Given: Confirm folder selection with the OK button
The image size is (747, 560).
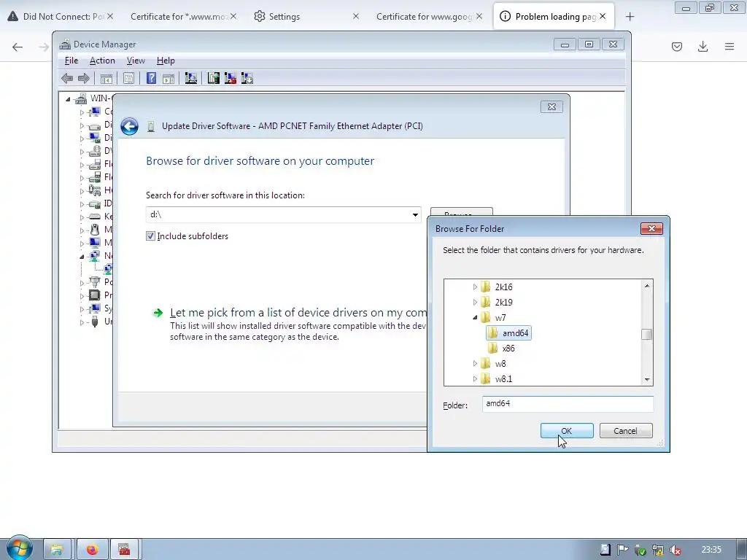Looking at the screenshot, I should click(x=567, y=430).
